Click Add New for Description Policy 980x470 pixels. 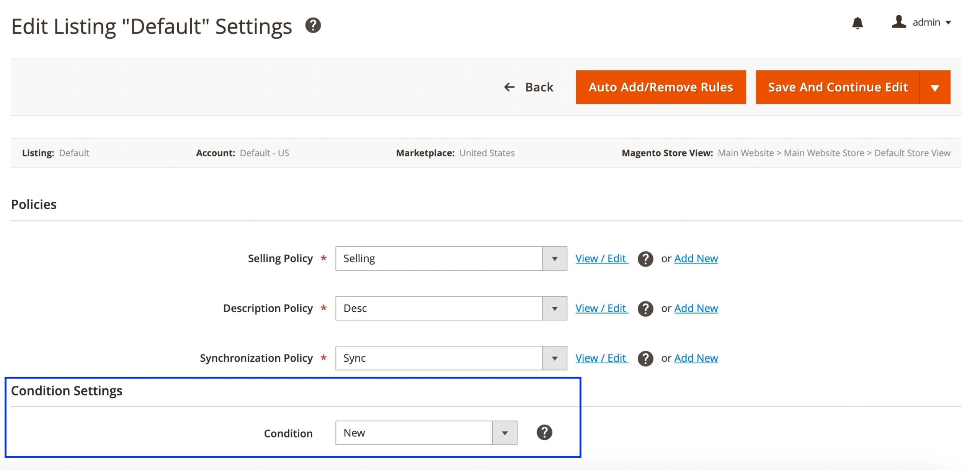point(696,308)
